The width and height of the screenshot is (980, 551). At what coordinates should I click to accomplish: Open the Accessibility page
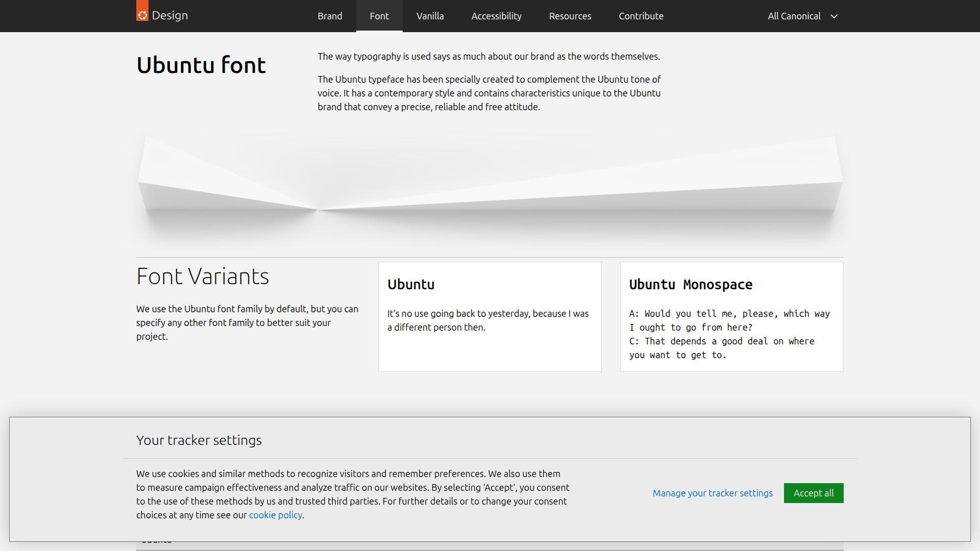tap(496, 16)
